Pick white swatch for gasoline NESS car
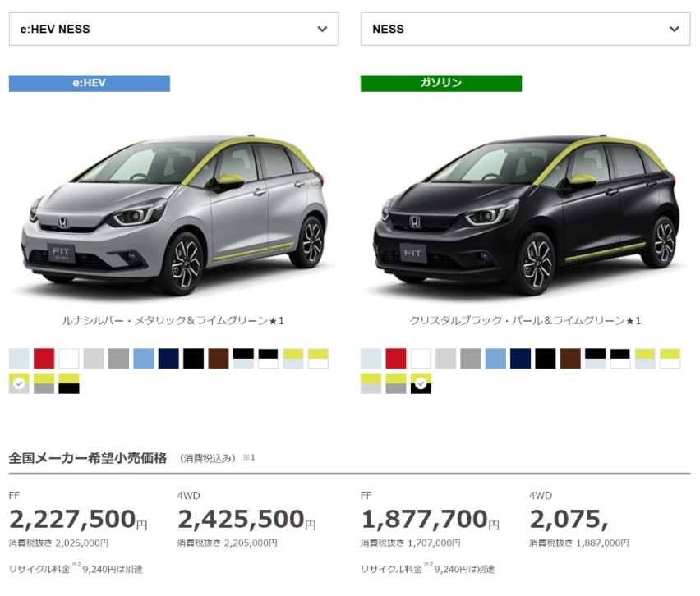 click(x=421, y=359)
